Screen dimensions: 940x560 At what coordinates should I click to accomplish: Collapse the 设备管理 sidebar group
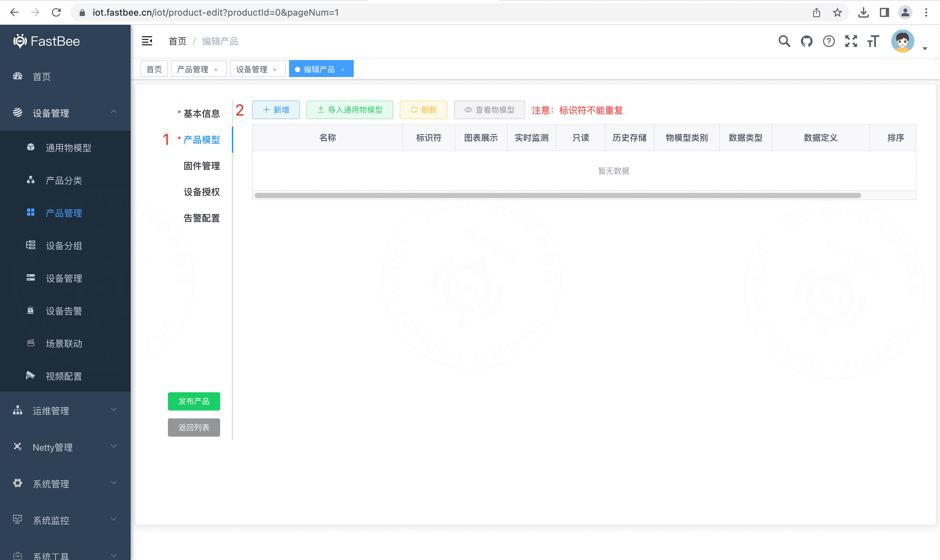(x=65, y=113)
